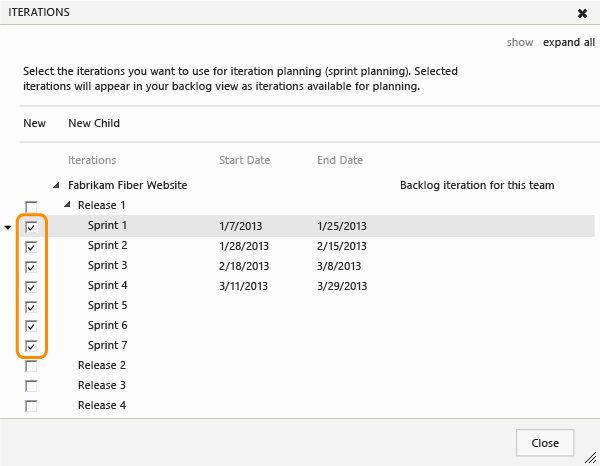Check the Release 4 checkbox
Viewport: 600px width, 466px height.
(31, 406)
